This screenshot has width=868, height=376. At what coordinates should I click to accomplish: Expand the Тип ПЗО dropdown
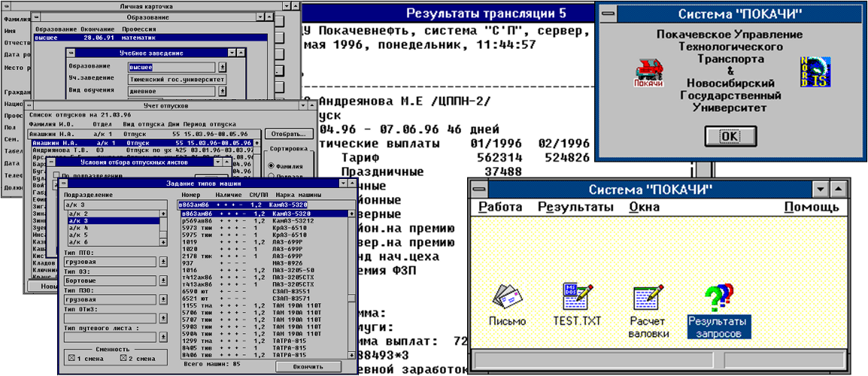click(162, 299)
